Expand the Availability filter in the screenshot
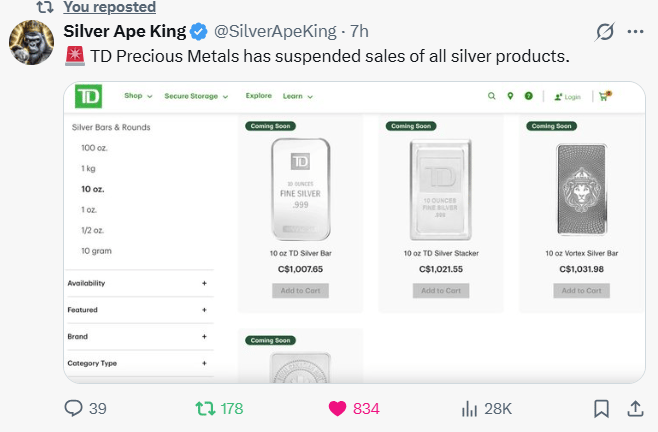Screen dimensions: 658x432 pyautogui.click(x=204, y=283)
